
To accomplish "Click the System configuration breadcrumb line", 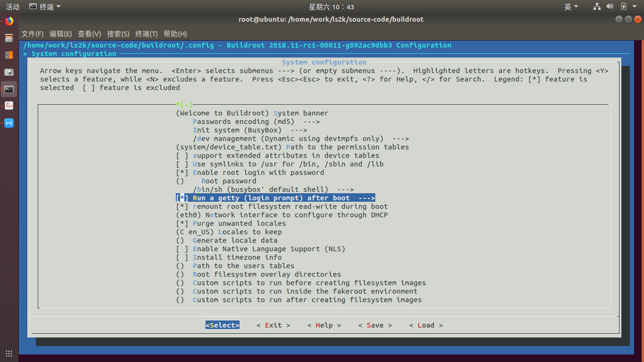I will pyautogui.click(x=70, y=54).
